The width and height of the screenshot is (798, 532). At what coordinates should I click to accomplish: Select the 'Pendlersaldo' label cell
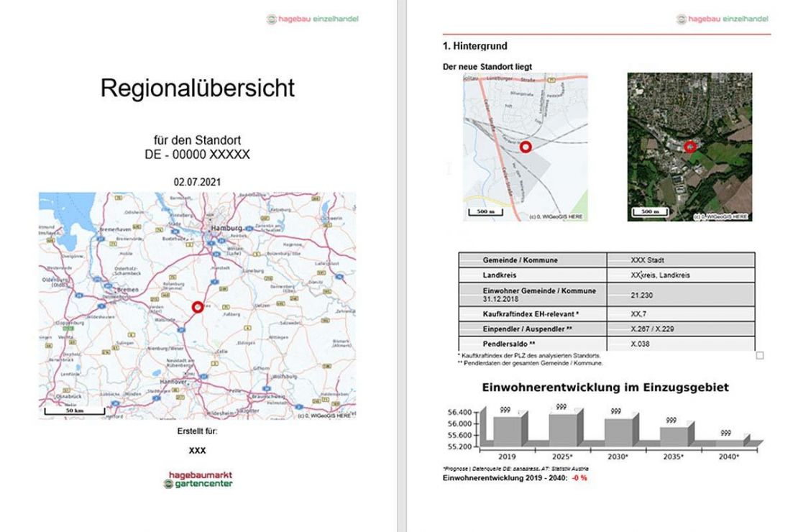[x=533, y=344]
